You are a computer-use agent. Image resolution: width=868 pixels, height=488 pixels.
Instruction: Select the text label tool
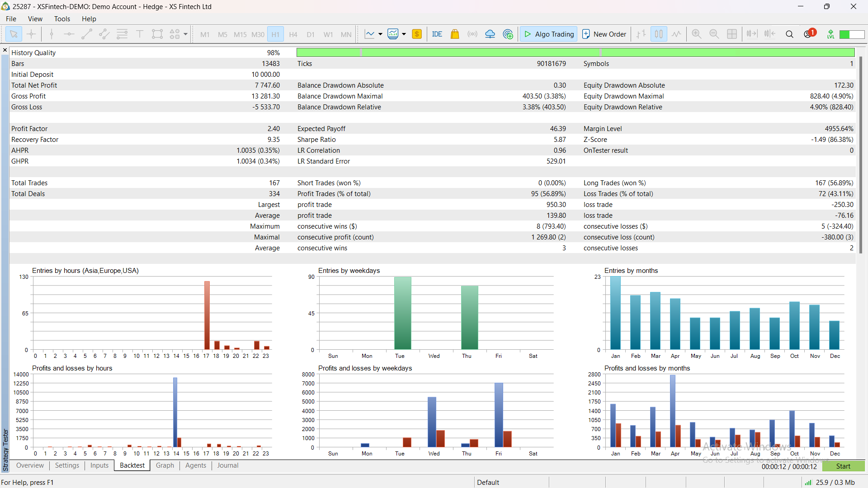pyautogui.click(x=140, y=34)
